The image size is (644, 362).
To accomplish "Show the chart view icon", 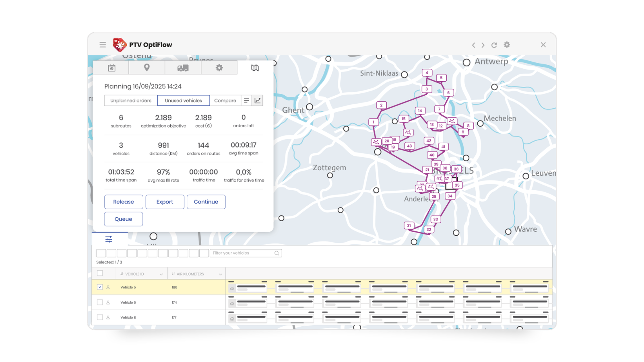I will click(x=258, y=101).
